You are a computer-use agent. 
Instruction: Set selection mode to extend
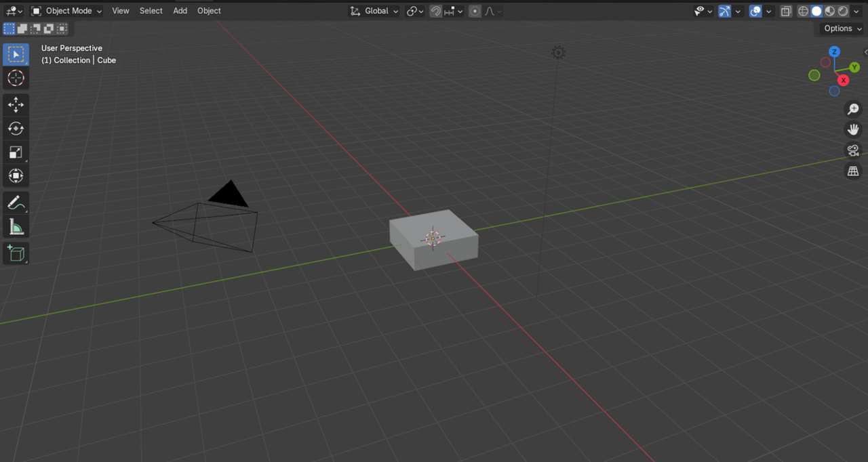(x=22, y=28)
